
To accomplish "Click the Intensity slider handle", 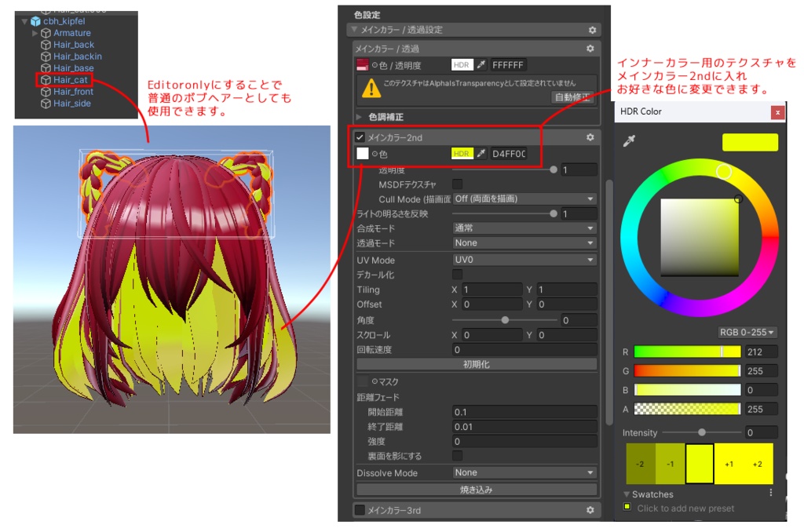I will tap(702, 432).
